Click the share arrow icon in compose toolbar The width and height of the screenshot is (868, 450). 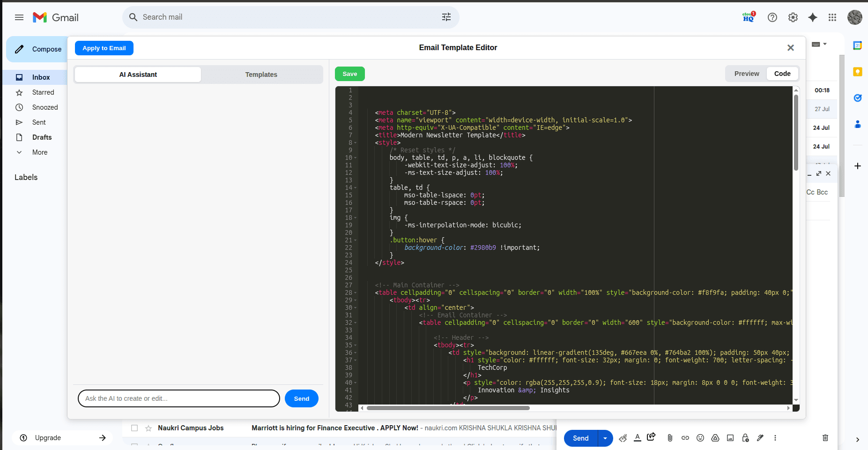pyautogui.click(x=651, y=437)
